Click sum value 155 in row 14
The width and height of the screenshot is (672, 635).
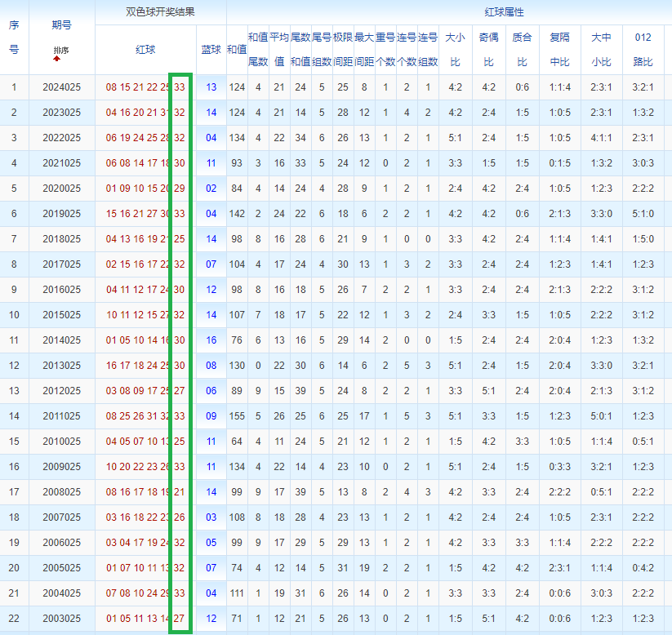(237, 416)
